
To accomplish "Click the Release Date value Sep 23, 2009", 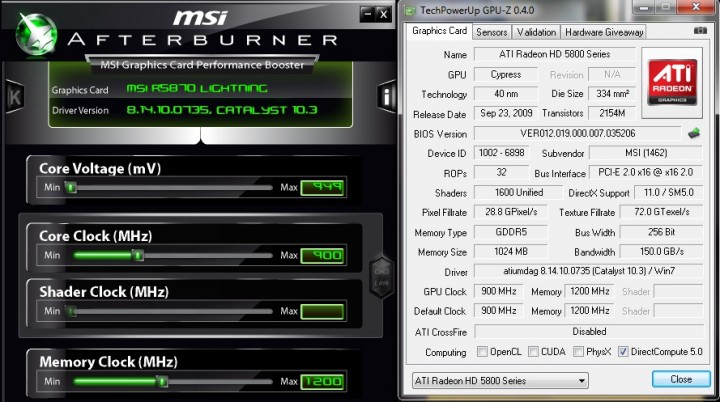I will pyautogui.click(x=506, y=113).
